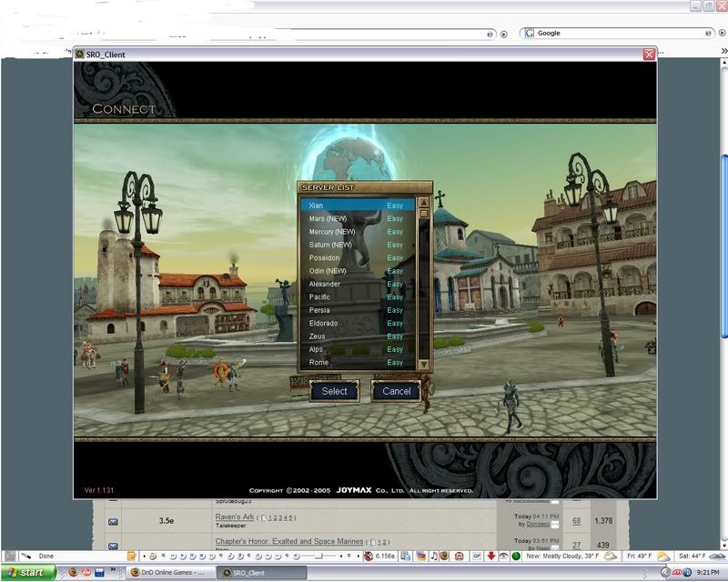Expand quick launch overflow chevron
Viewport: 728px width, 582px height.
[113, 570]
